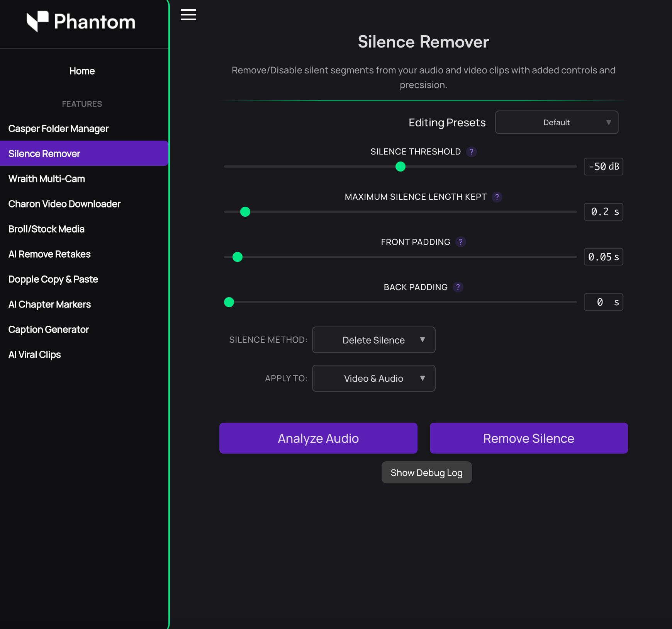The width and height of the screenshot is (672, 629).
Task: Show the Debug Log
Action: [x=426, y=472]
